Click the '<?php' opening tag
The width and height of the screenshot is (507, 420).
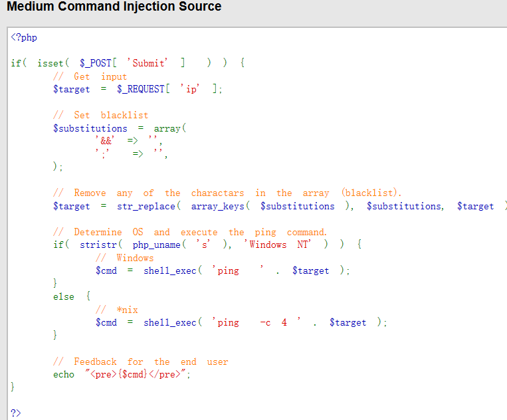(24, 37)
